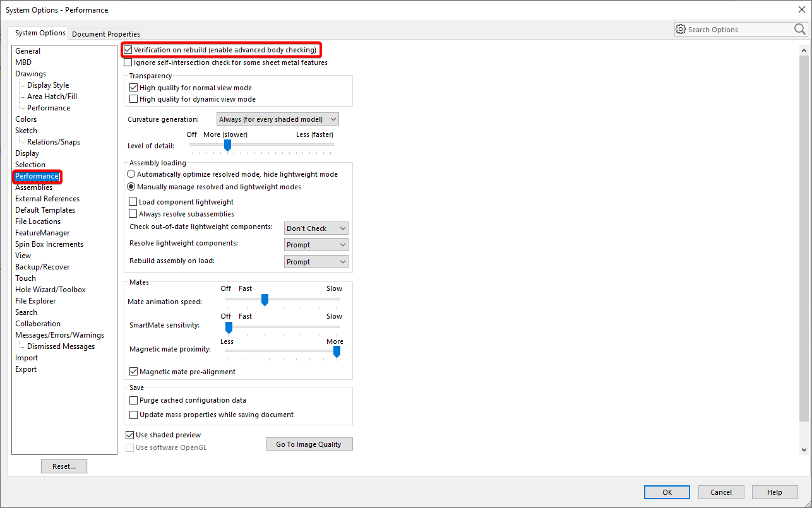Enable High quality for dynamic view mode
The image size is (812, 508).
click(133, 99)
